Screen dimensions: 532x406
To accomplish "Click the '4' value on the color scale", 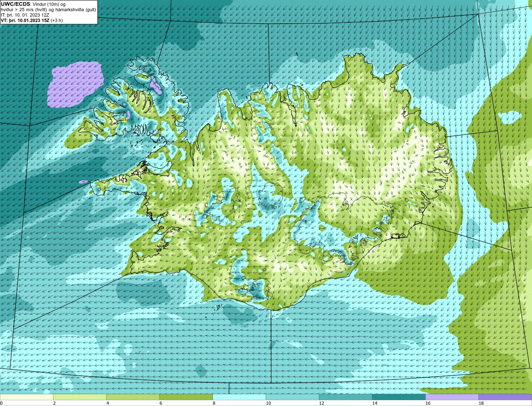I will pyautogui.click(x=108, y=403).
